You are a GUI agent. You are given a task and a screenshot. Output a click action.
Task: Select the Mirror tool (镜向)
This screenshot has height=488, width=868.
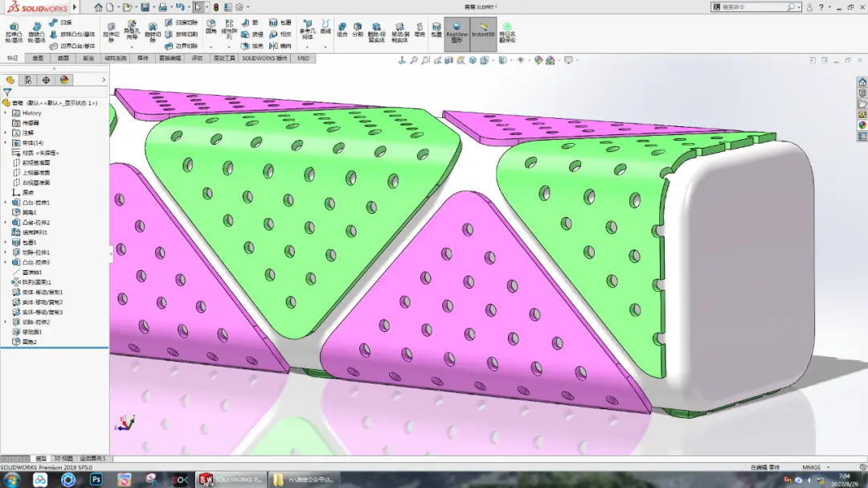click(280, 46)
